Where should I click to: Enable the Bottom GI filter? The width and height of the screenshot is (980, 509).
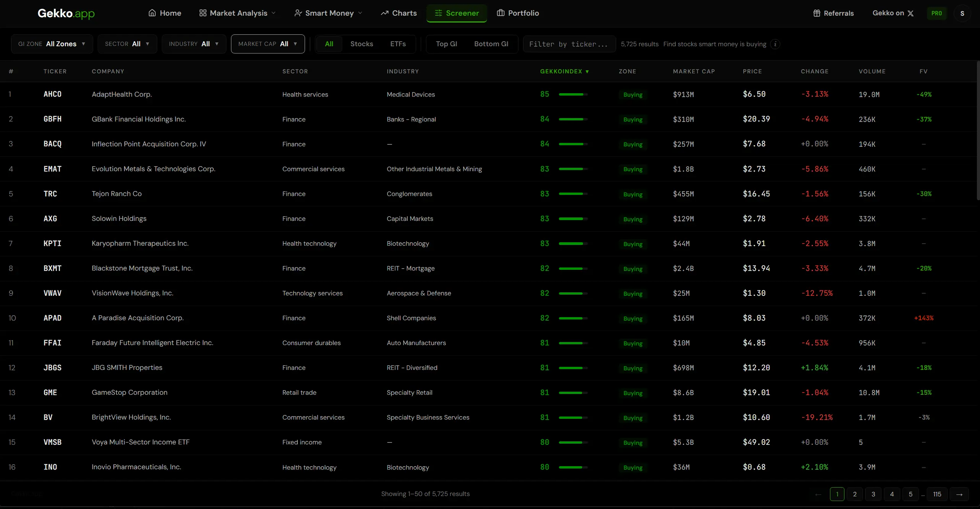pos(491,44)
